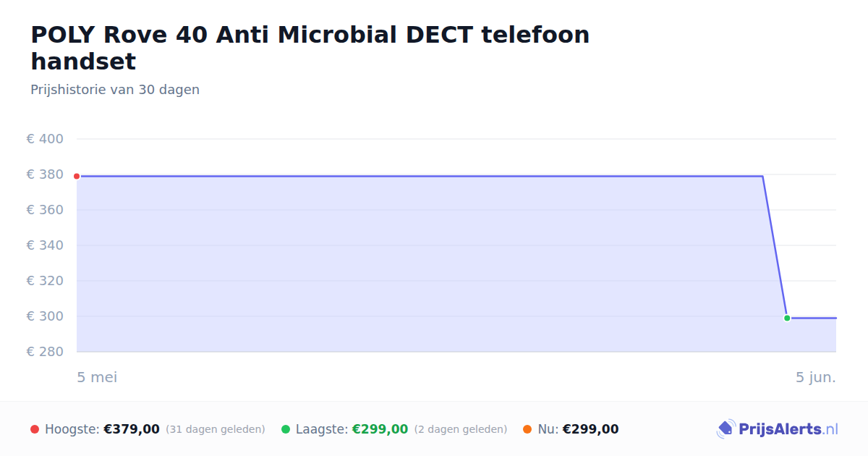Click the 31 dagen geleden note
Screen dimensions: 868x456
pyautogui.click(x=216, y=429)
